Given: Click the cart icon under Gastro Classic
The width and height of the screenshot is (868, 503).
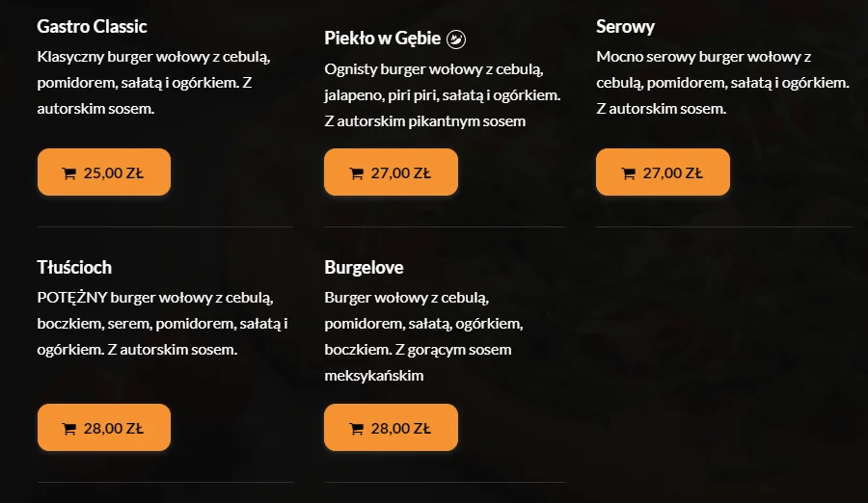Looking at the screenshot, I should [x=68, y=174].
